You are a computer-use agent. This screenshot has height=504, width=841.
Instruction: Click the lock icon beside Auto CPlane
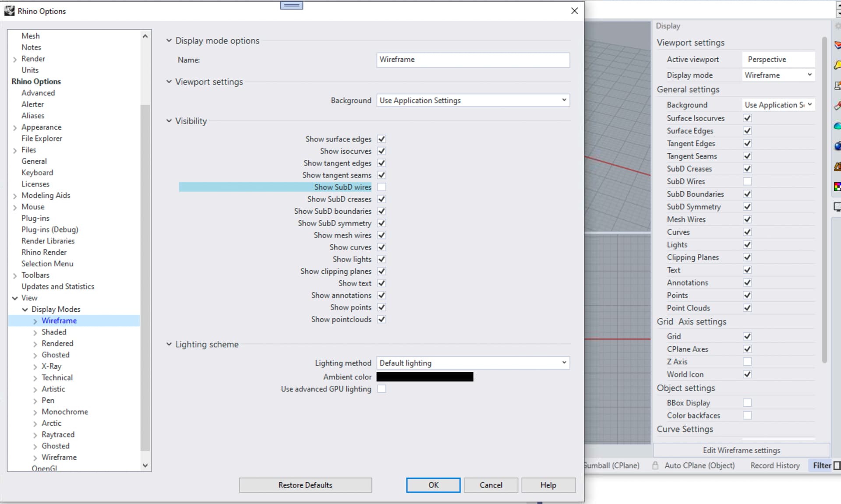click(x=655, y=465)
